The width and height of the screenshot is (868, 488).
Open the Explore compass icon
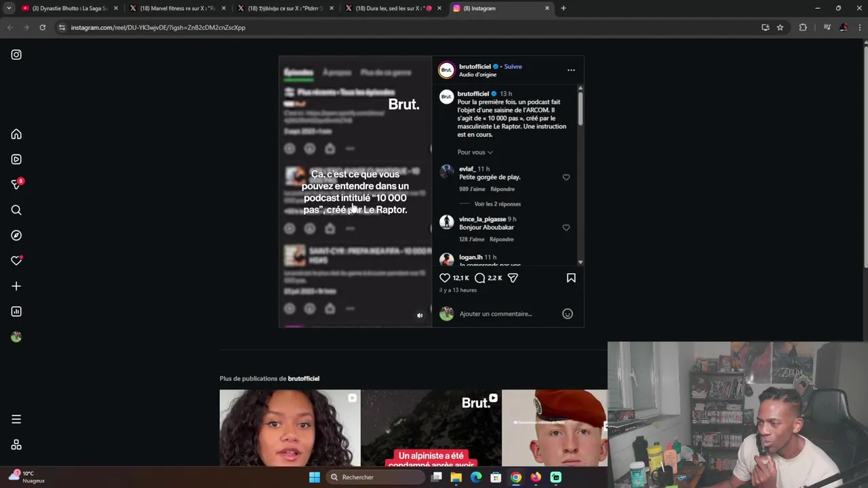(x=16, y=235)
